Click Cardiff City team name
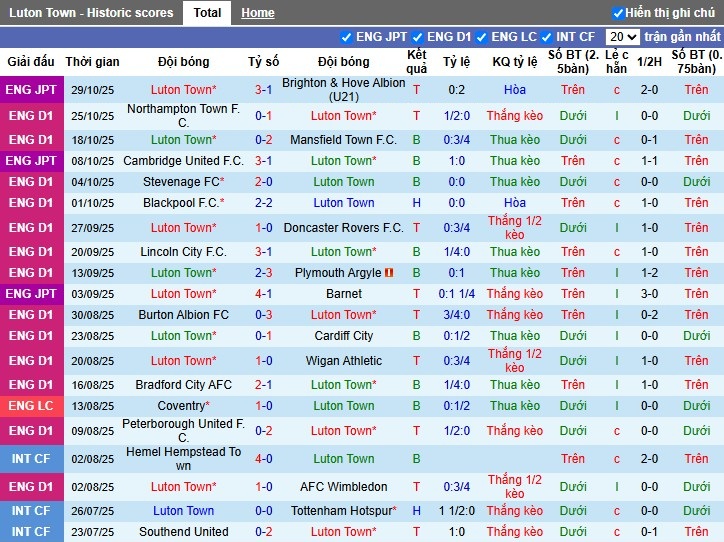 click(344, 336)
